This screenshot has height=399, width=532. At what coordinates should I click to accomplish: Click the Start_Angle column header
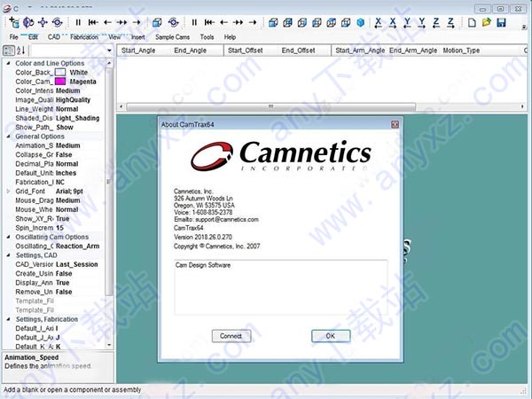coord(138,51)
